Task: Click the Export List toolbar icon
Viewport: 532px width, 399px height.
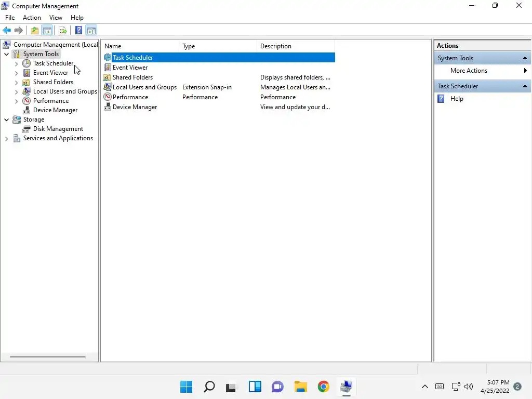Action: click(63, 31)
